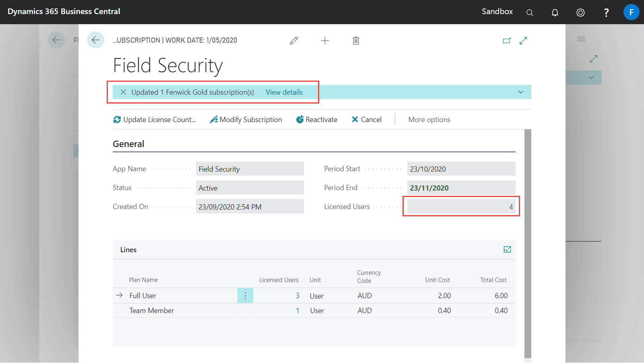Expand the card to full width
This screenshot has width=644, height=363.
523,41
